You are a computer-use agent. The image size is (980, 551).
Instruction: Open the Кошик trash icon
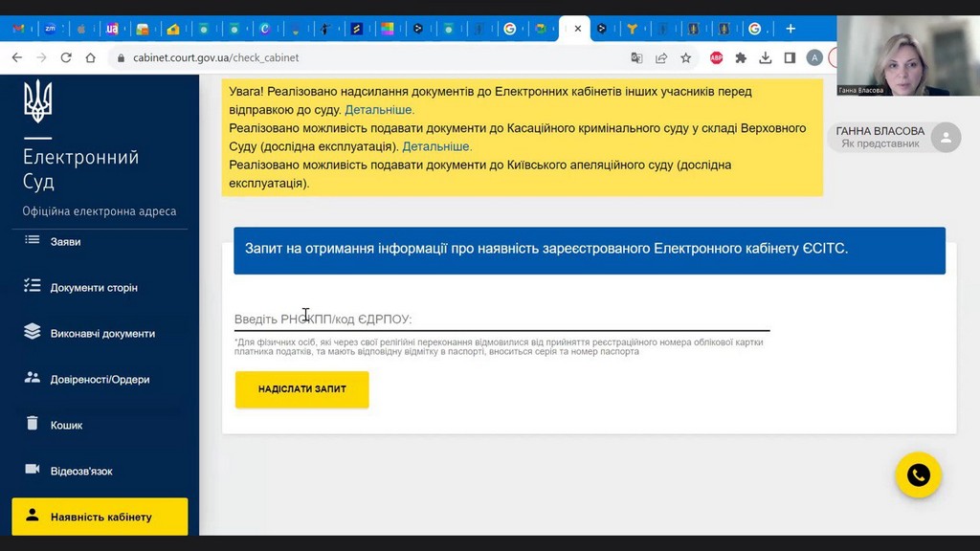(33, 424)
